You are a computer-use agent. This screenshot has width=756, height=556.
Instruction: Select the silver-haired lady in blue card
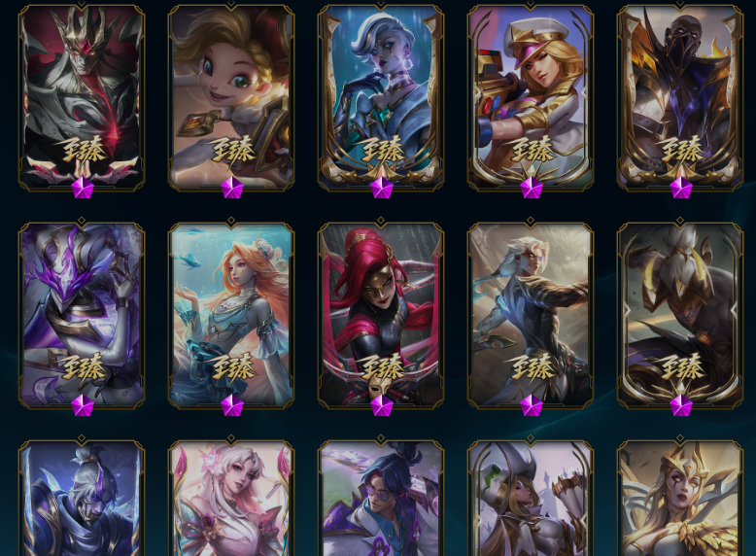(380, 98)
